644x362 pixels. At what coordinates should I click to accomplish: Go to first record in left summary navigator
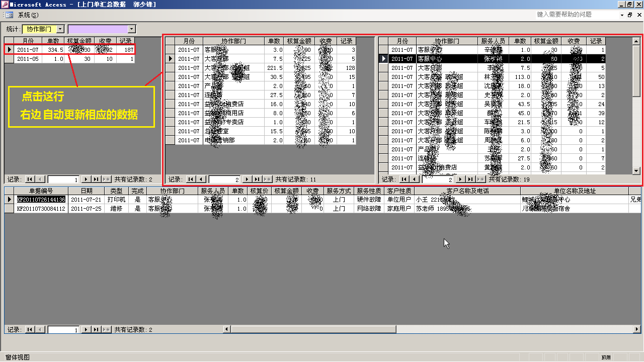pyautogui.click(x=30, y=179)
